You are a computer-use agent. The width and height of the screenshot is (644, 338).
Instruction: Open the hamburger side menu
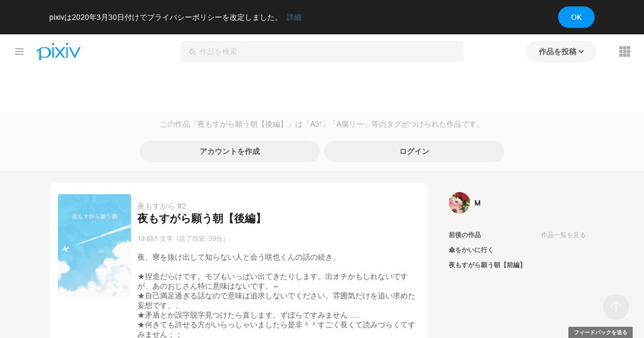click(x=19, y=52)
